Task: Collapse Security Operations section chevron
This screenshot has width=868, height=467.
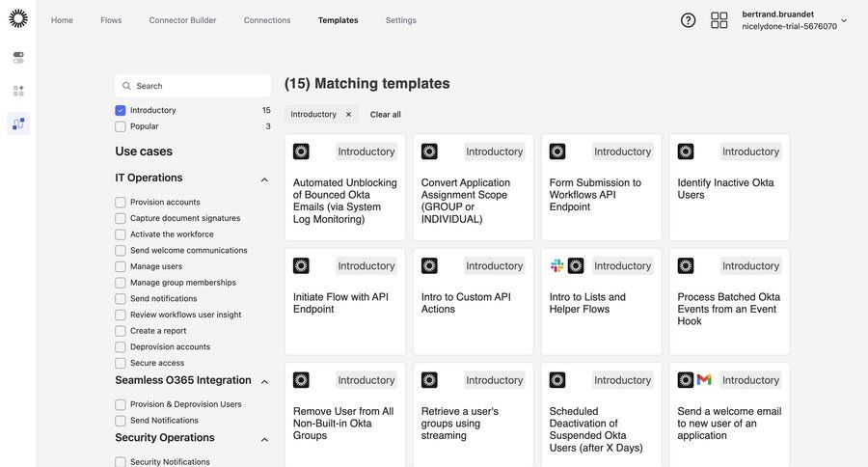Action: (264, 439)
